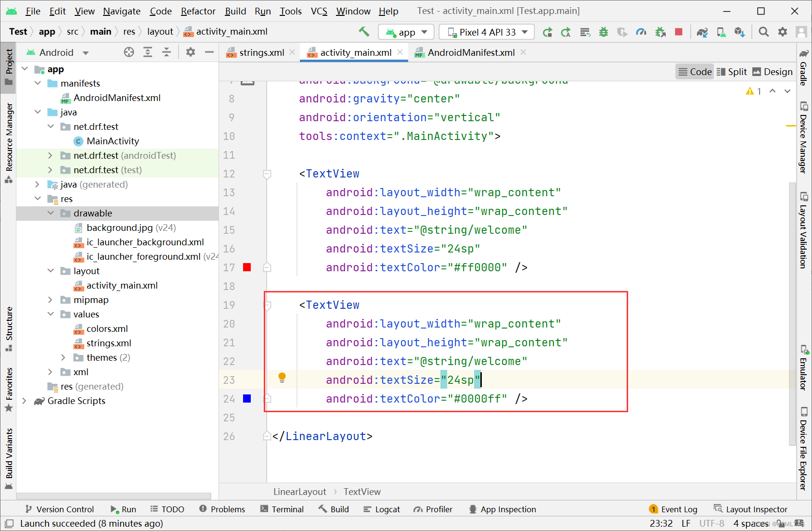Open the Event Log
This screenshot has width=812, height=531.
coord(673,509)
